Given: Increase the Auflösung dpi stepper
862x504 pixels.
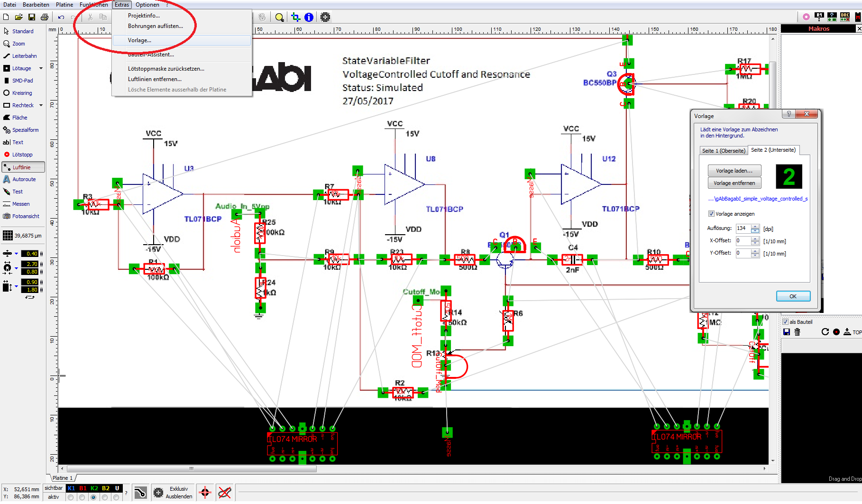Looking at the screenshot, I should (x=755, y=226).
